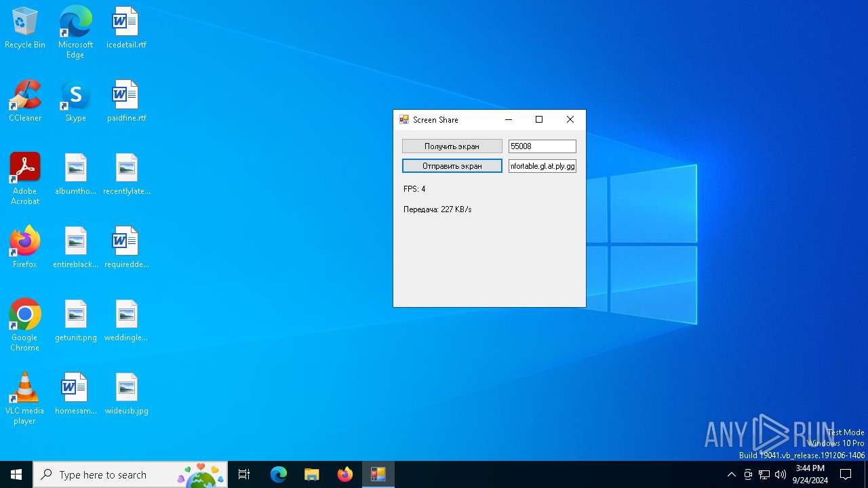Click the Meet Now tray icon
The image size is (868, 488).
(748, 474)
